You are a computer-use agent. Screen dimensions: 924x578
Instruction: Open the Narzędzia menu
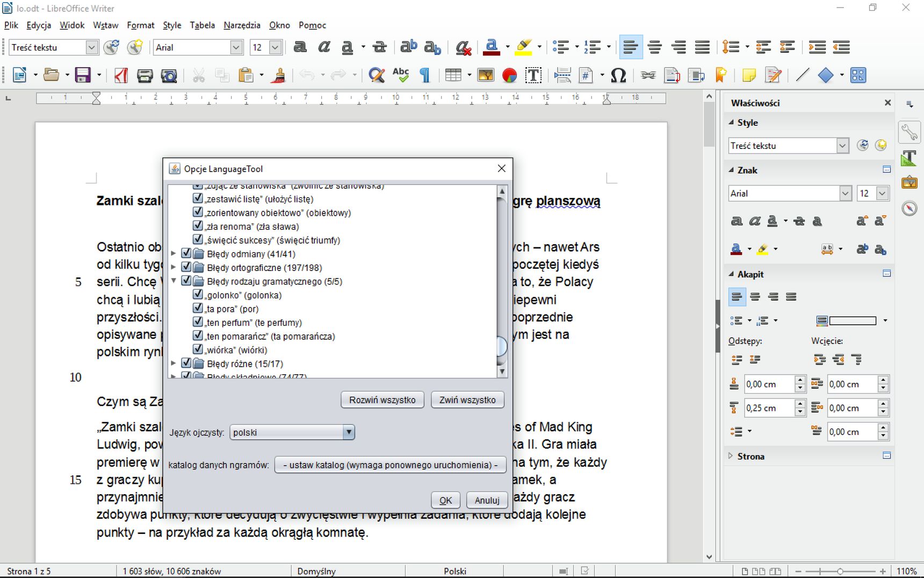(242, 25)
